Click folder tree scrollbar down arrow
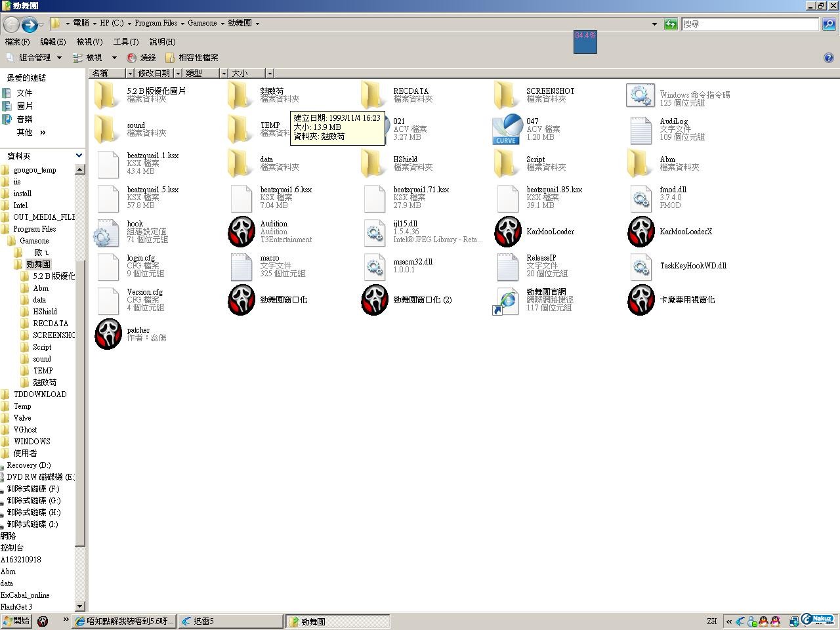This screenshot has height=630, width=840. [80, 606]
